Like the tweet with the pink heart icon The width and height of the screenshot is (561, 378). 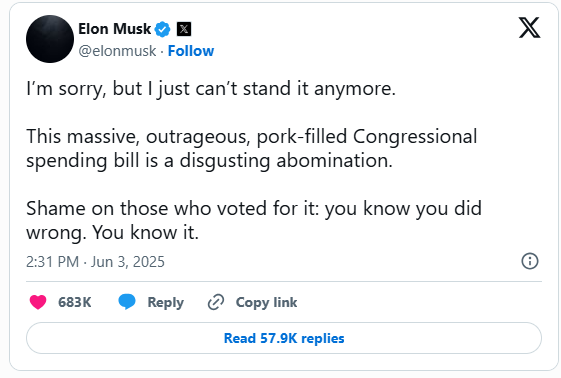pyautogui.click(x=38, y=302)
